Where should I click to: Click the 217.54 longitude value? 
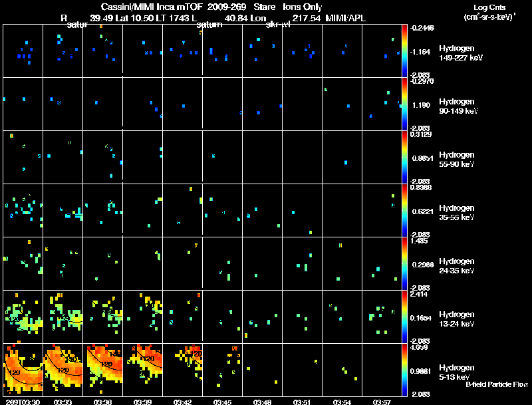[x=307, y=19]
